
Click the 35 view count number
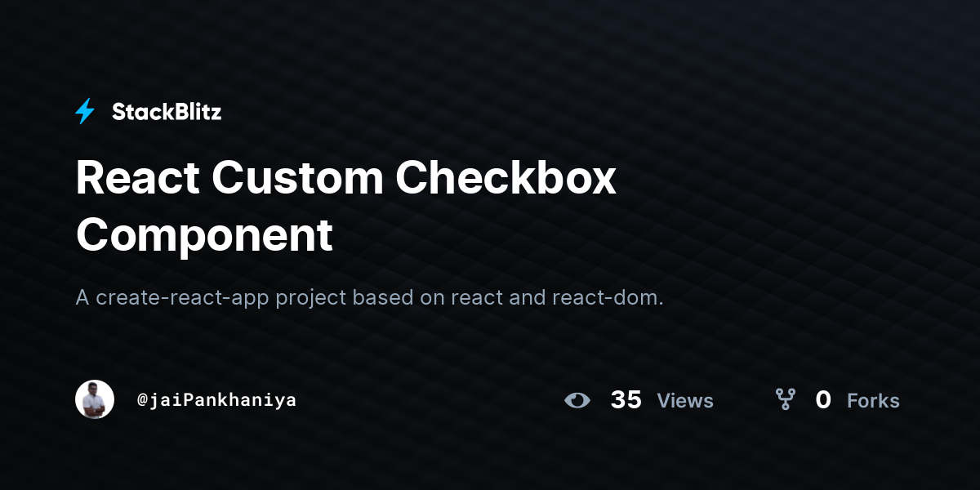(x=626, y=400)
